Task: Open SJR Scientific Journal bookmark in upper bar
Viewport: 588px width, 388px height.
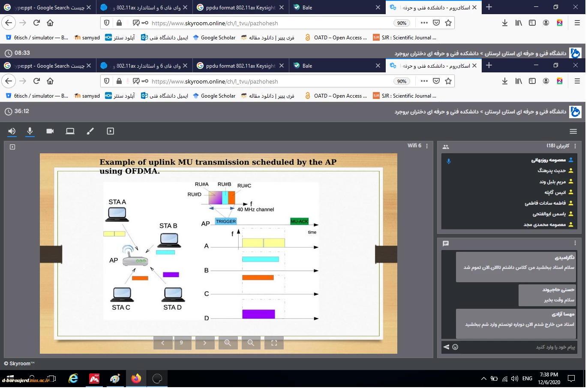Action: point(405,38)
